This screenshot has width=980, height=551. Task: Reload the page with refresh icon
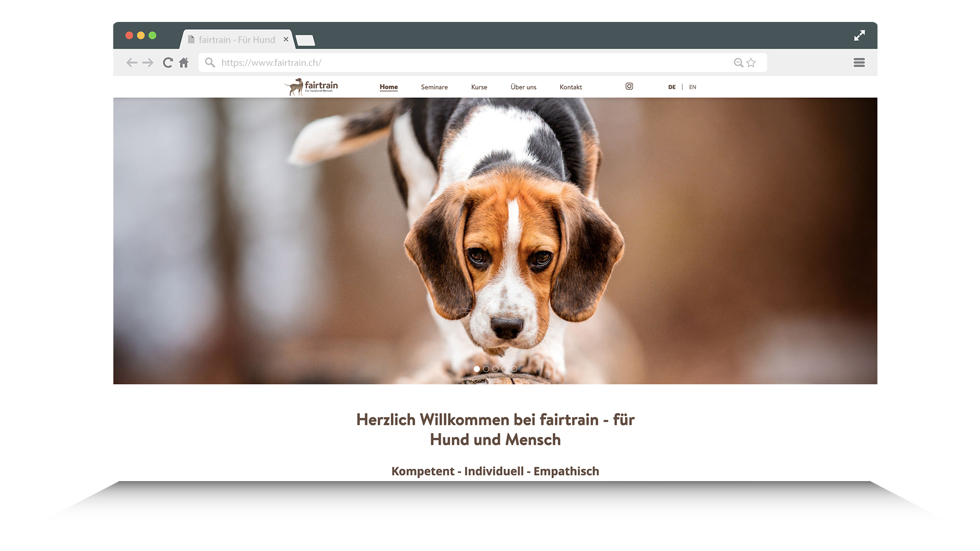167,63
